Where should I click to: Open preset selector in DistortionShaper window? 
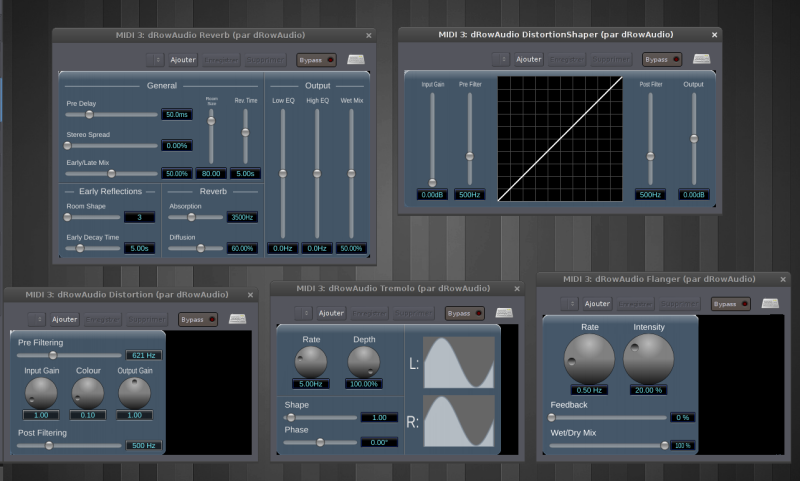(501, 59)
